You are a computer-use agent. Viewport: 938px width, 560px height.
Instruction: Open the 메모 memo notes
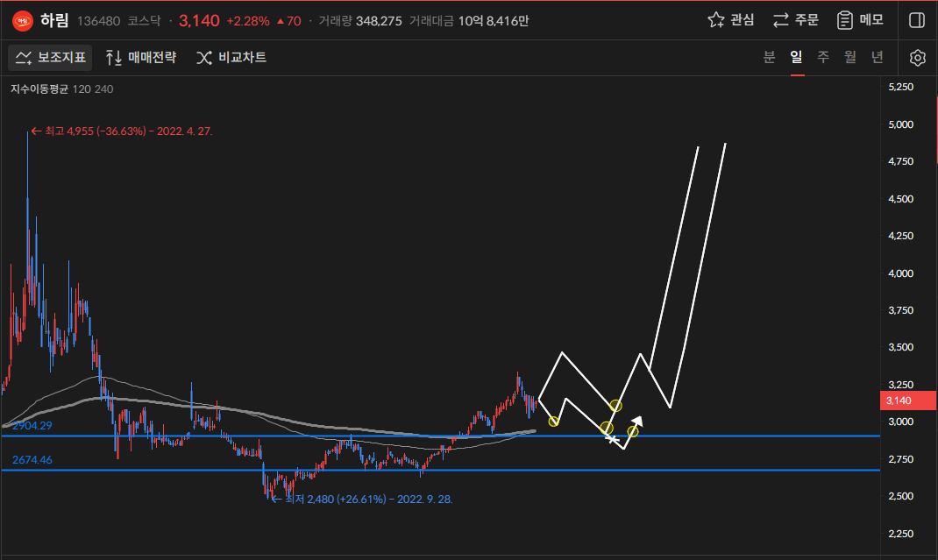click(x=860, y=20)
